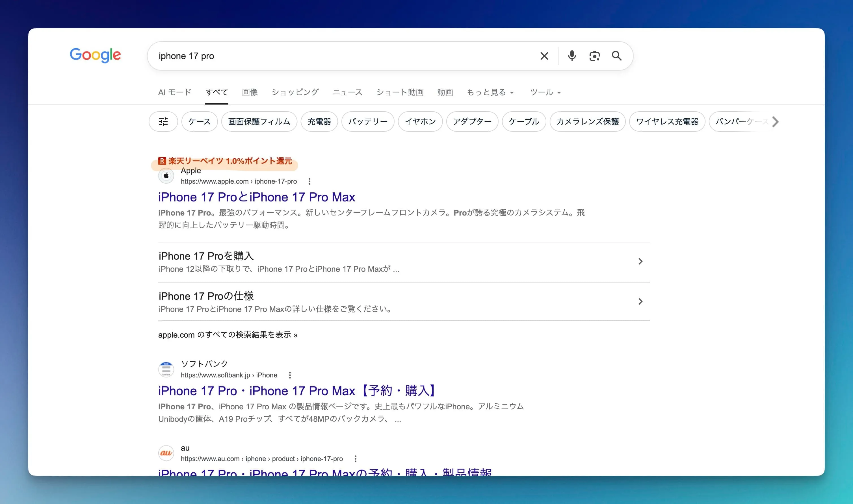The width and height of the screenshot is (853, 504).
Task: Open the ショッピング tab
Action: coord(295,92)
